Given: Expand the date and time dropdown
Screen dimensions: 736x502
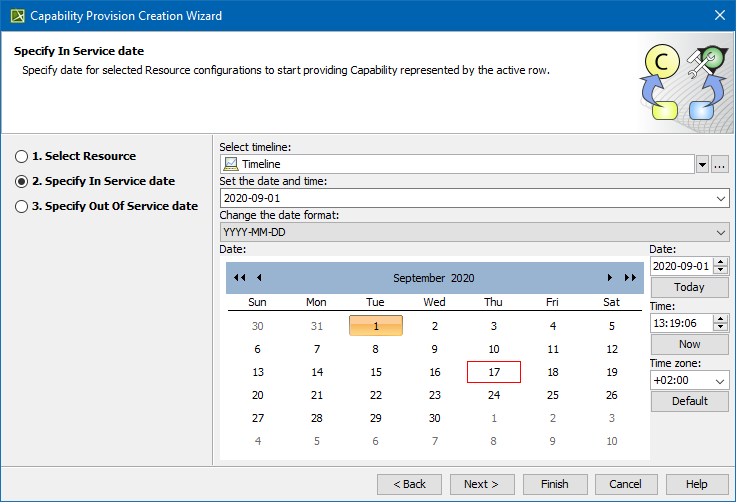Looking at the screenshot, I should pos(722,199).
